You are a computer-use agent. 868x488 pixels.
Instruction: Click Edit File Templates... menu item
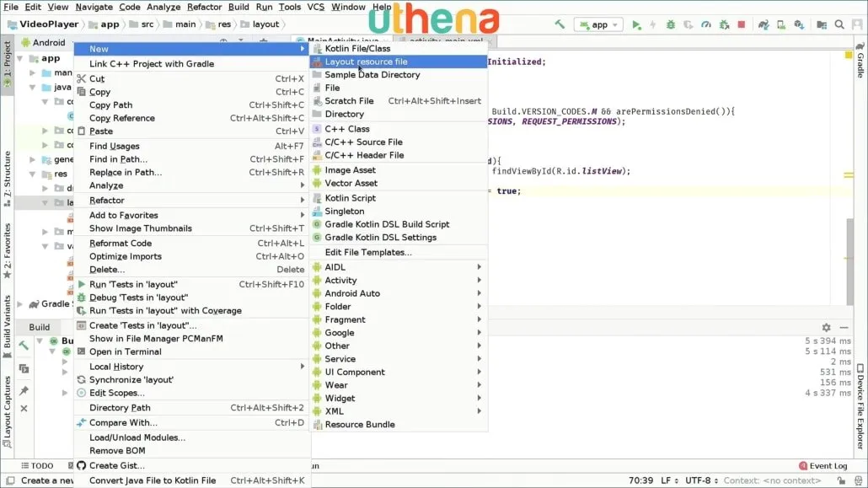(399, 253)
